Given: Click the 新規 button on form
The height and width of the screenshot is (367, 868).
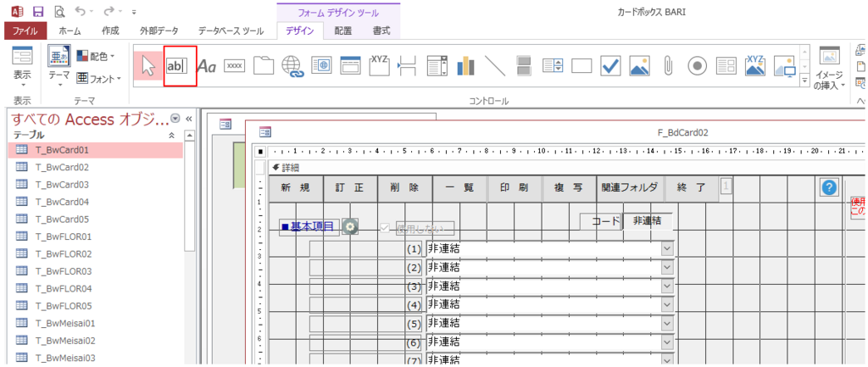Looking at the screenshot, I should 295,188.
